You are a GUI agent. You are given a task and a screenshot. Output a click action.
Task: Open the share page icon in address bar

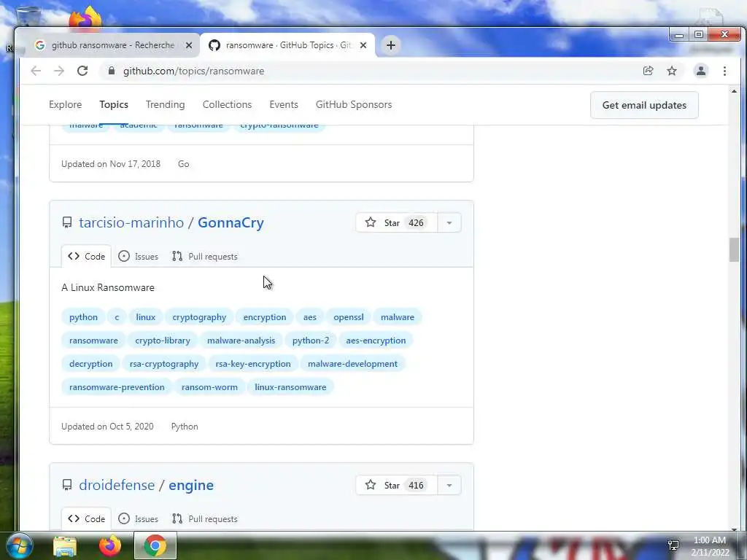coord(648,71)
